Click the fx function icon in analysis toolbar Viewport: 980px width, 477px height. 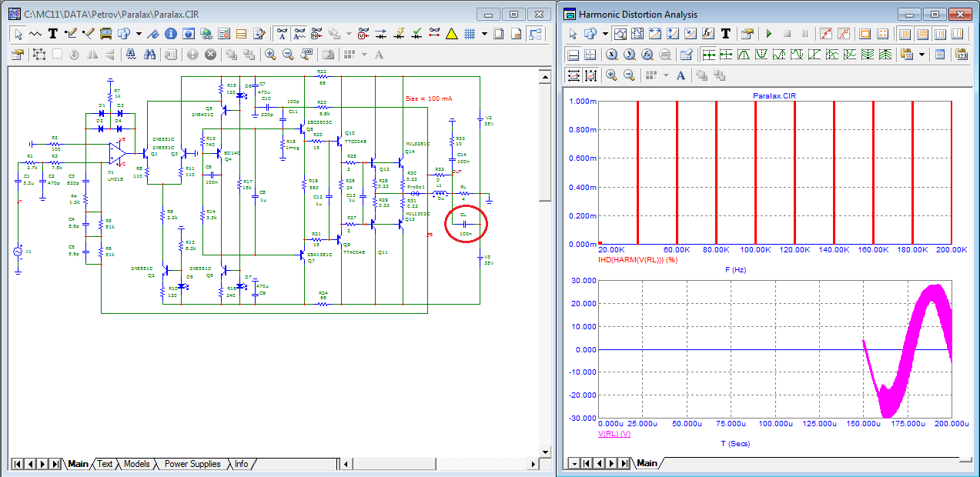tap(707, 34)
